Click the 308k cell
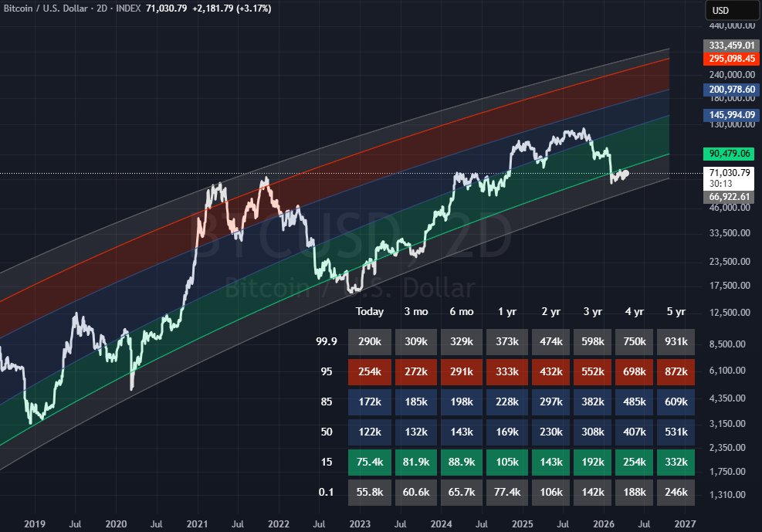Viewport: 762px width, 532px height. point(592,432)
